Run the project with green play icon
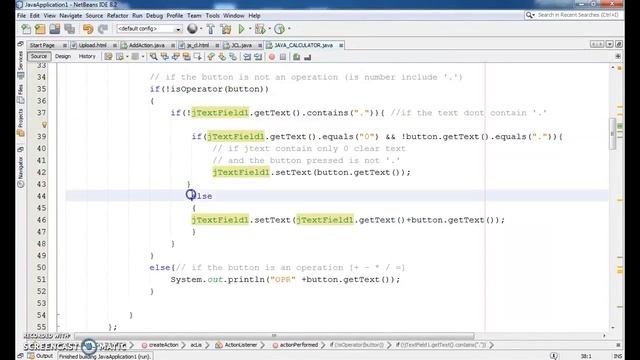Screen dimensions: 640x360 pos(241,29)
